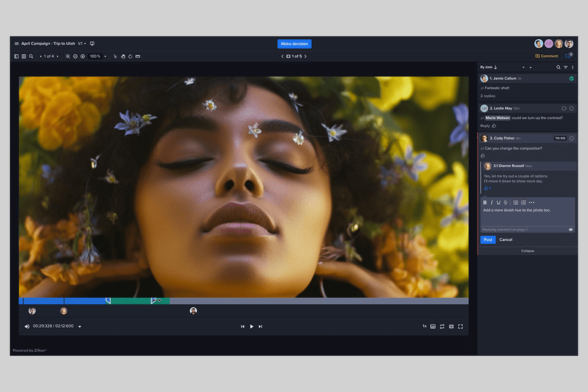This screenshot has height=392, width=588.
Task: Jump to next comment with down caret
Action: click(x=523, y=67)
